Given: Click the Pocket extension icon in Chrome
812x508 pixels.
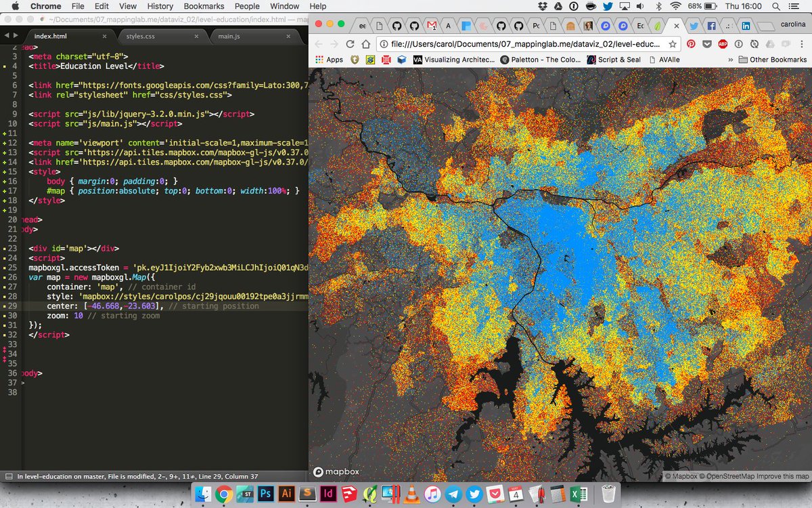Looking at the screenshot, I should point(707,44).
